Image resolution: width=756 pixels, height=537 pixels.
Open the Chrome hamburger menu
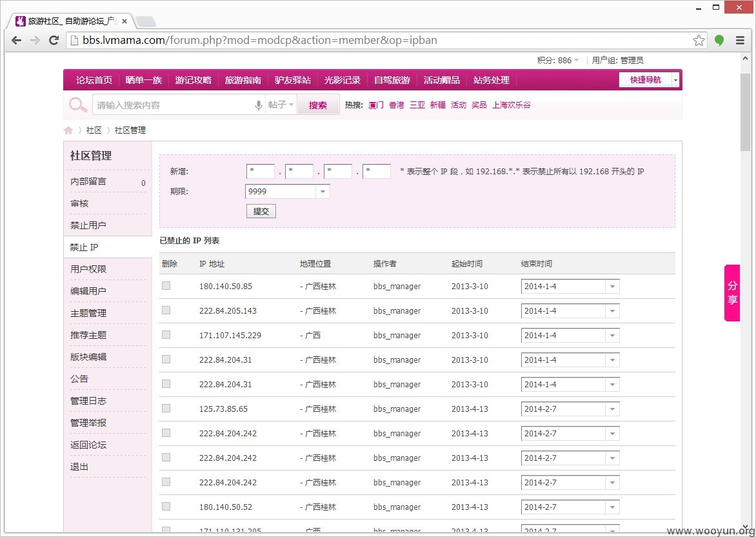click(740, 41)
